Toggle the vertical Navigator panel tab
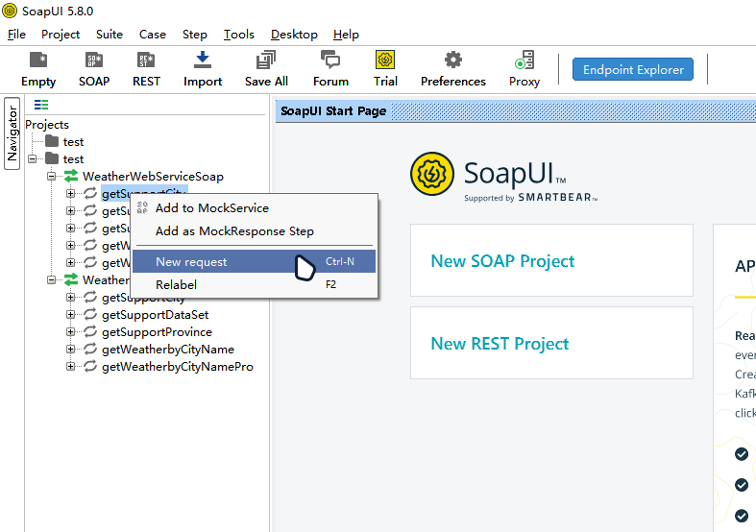This screenshot has height=532, width=756. (12, 133)
